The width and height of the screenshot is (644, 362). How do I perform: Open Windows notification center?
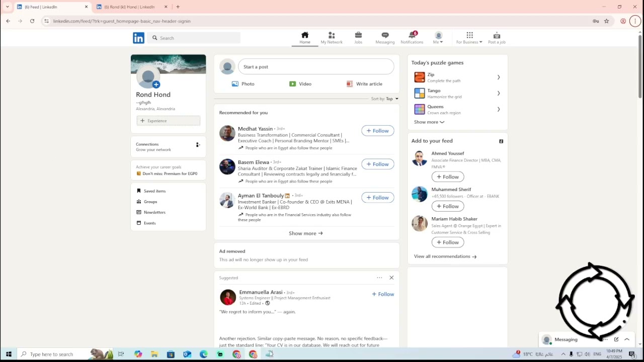(x=632, y=354)
